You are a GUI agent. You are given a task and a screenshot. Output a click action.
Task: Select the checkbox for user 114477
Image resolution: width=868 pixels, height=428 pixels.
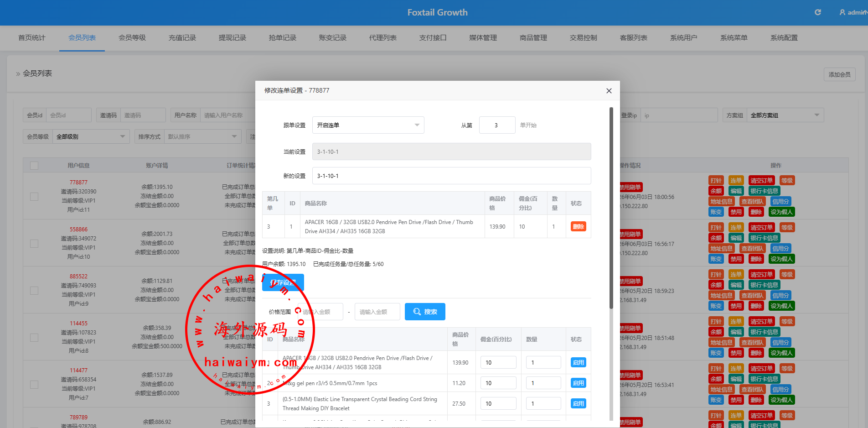tap(34, 385)
